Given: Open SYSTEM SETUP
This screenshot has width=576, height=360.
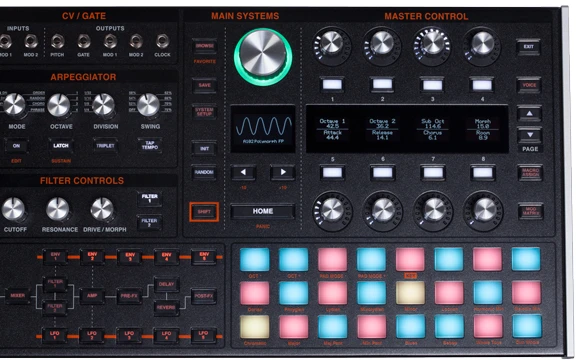Looking at the screenshot, I should [205, 112].
